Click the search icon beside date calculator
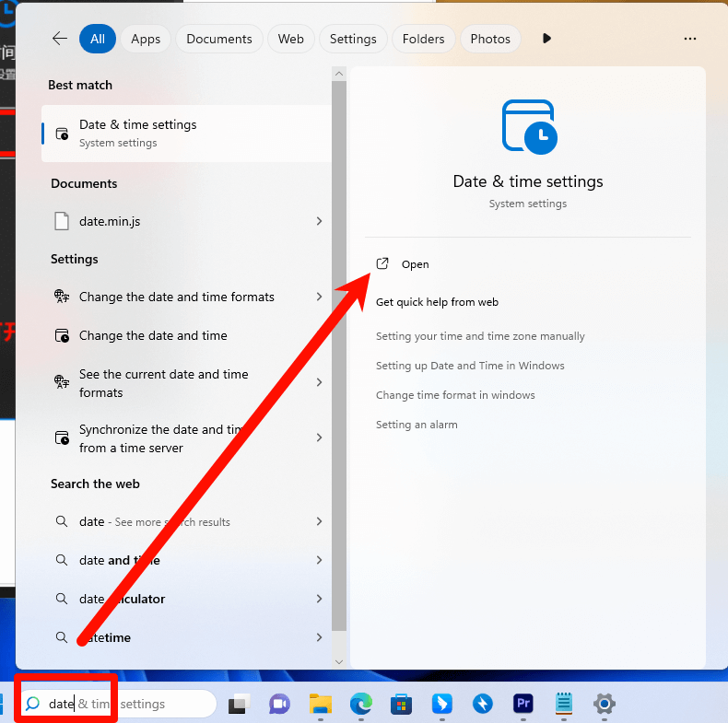Image resolution: width=728 pixels, height=723 pixels. [x=62, y=599]
